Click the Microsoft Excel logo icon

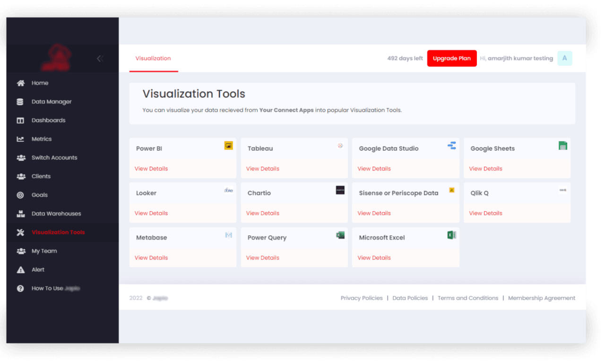pyautogui.click(x=452, y=235)
